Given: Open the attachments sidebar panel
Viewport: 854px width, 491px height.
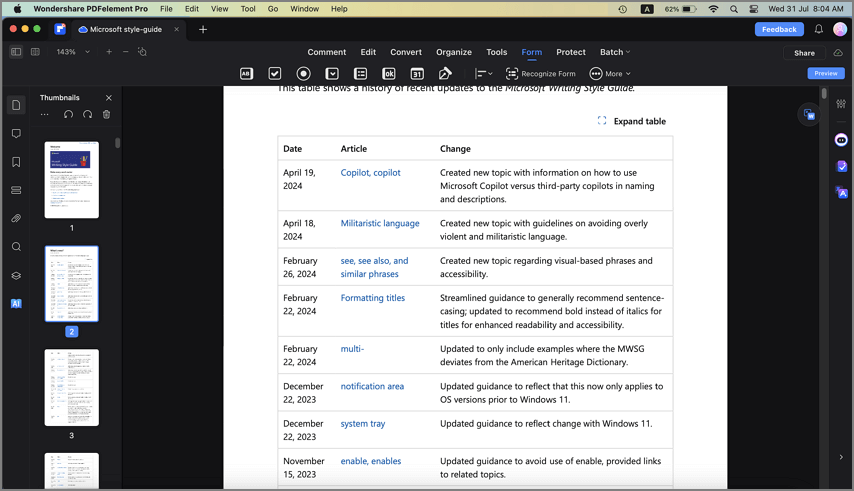Looking at the screenshot, I should [x=16, y=218].
